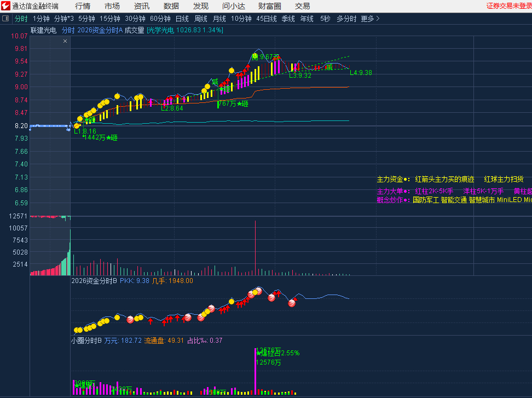The width and height of the screenshot is (532, 398).
Task: Open the 资讯 menu
Action: click(x=142, y=6)
